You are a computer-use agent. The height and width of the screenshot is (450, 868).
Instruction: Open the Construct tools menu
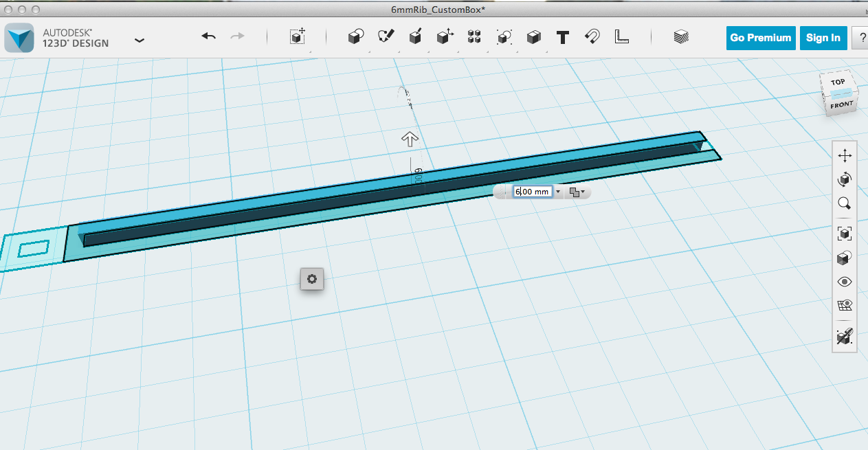415,37
